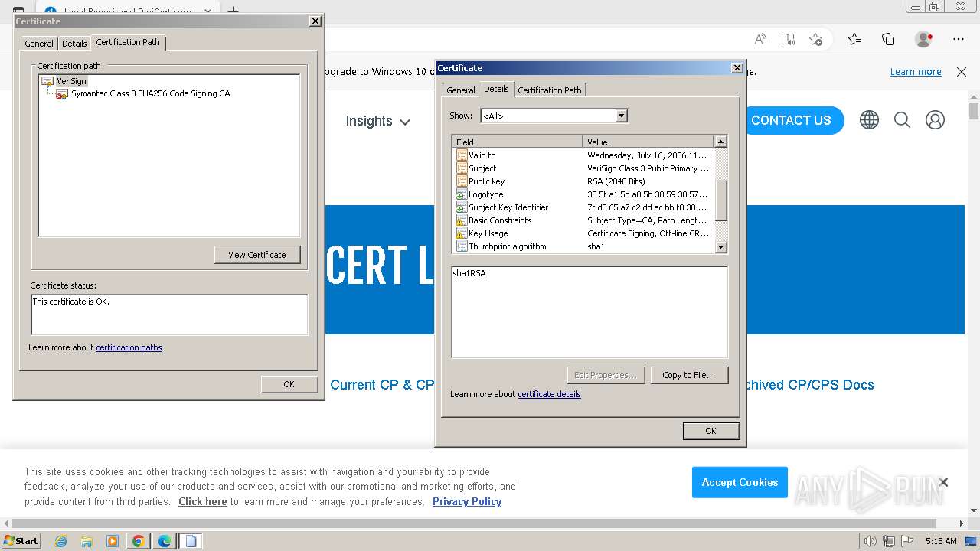This screenshot has width=980, height=551.
Task: Click the CONTACT US button
Action: pos(791,120)
